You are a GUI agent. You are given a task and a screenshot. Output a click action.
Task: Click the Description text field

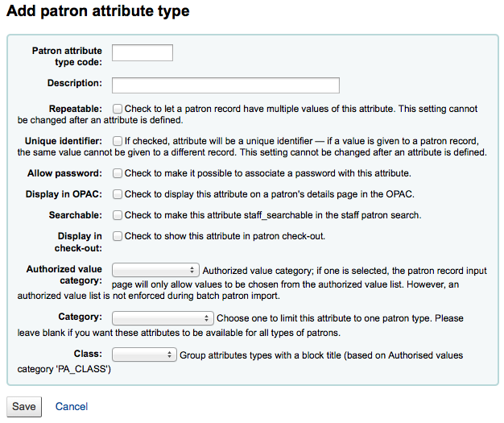(x=225, y=85)
